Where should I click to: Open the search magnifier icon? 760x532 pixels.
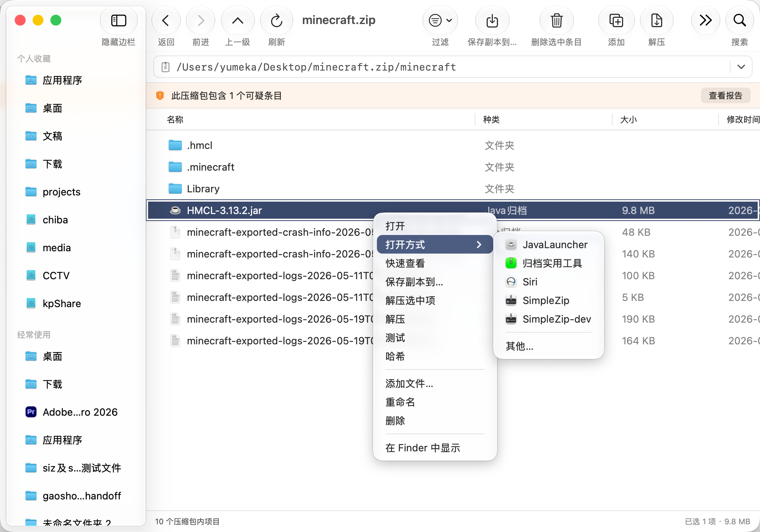click(x=739, y=21)
